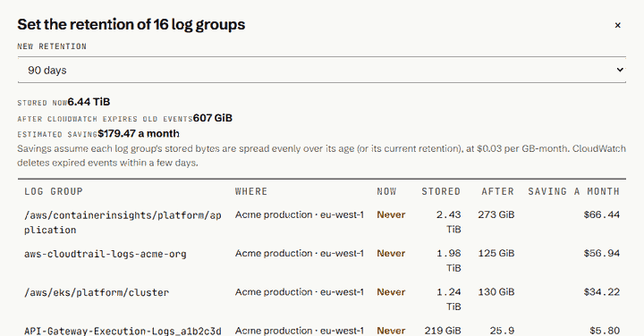Viewport: 644px width, 336px height.
Task: Click Acme production eu-west-1 in cloudtrail row
Action: (300, 253)
